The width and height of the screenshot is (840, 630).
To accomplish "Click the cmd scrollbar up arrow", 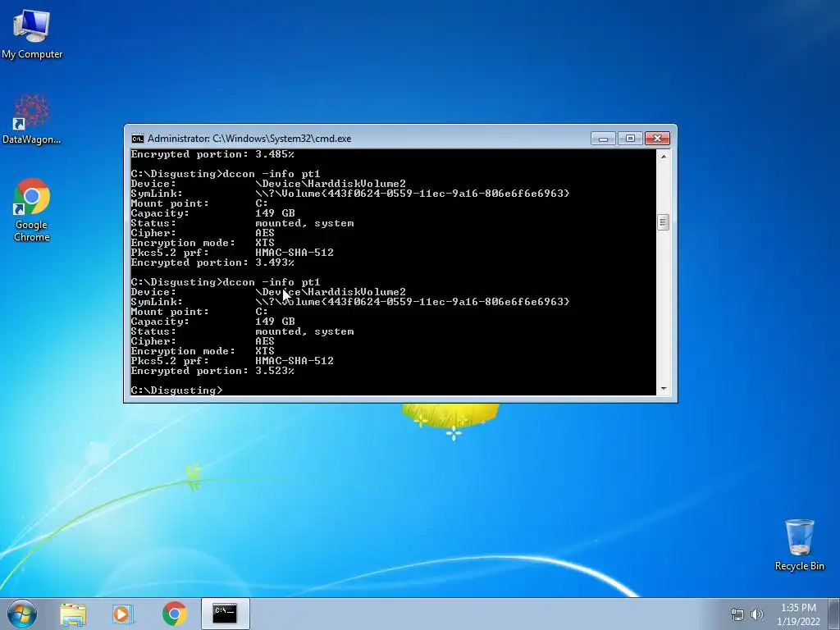I will point(663,157).
